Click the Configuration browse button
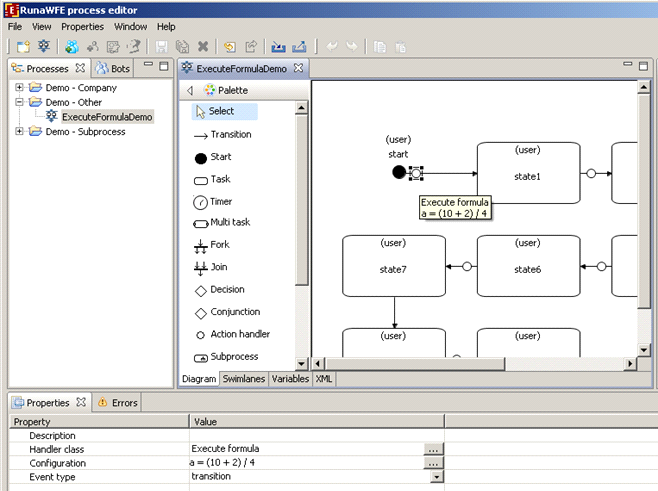The width and height of the screenshot is (658, 491). pyautogui.click(x=432, y=463)
